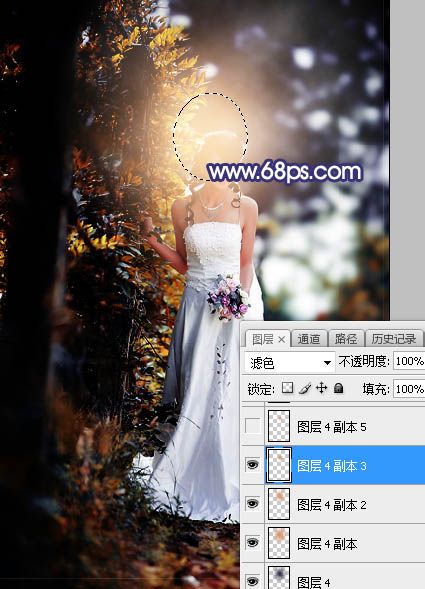Click the lock transparent pixels icon
425x589 pixels.
pos(287,388)
